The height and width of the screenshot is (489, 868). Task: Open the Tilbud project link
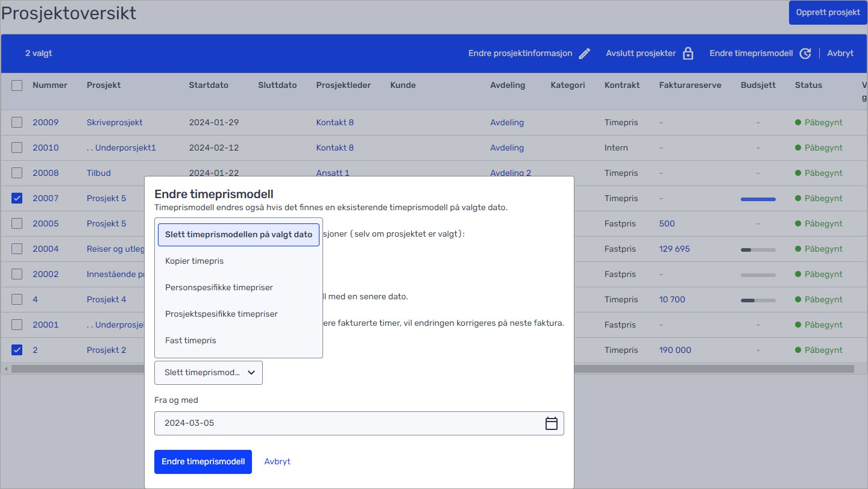click(99, 173)
